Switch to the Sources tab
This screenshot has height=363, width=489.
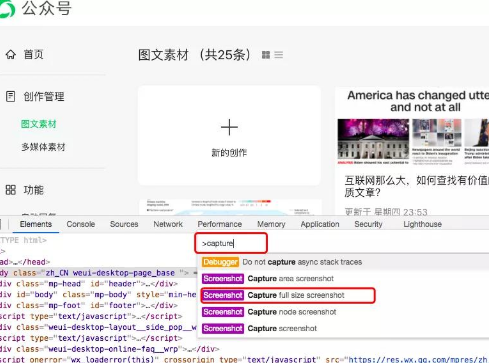(x=124, y=224)
